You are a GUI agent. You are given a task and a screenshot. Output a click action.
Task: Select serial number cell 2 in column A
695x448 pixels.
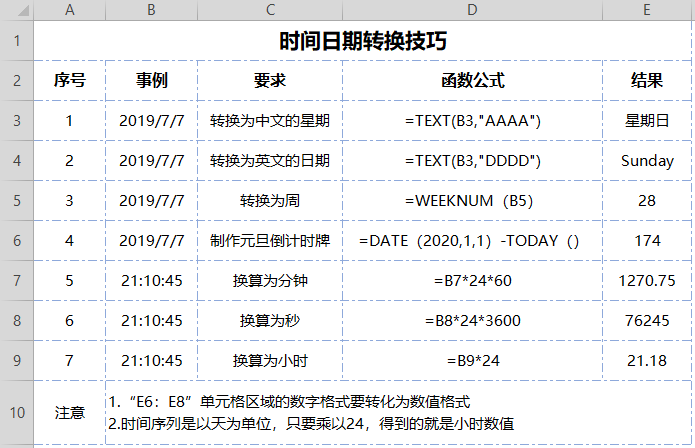pyautogui.click(x=70, y=160)
